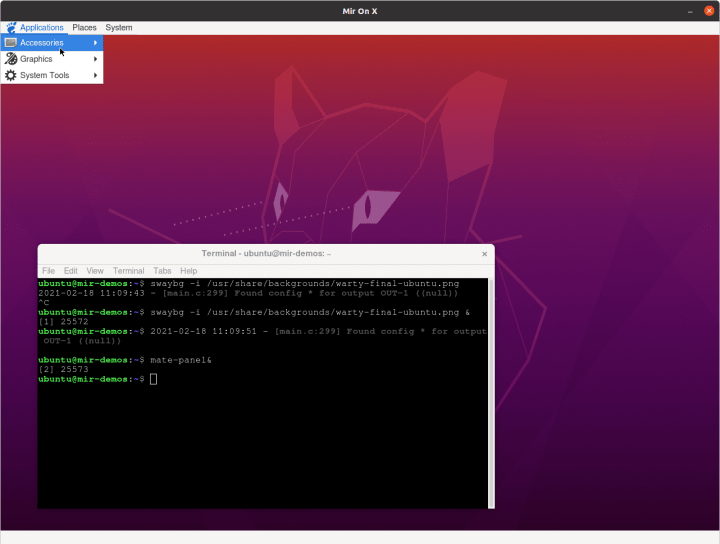Click the Graphics palette icon
720x544 pixels.
(11, 59)
